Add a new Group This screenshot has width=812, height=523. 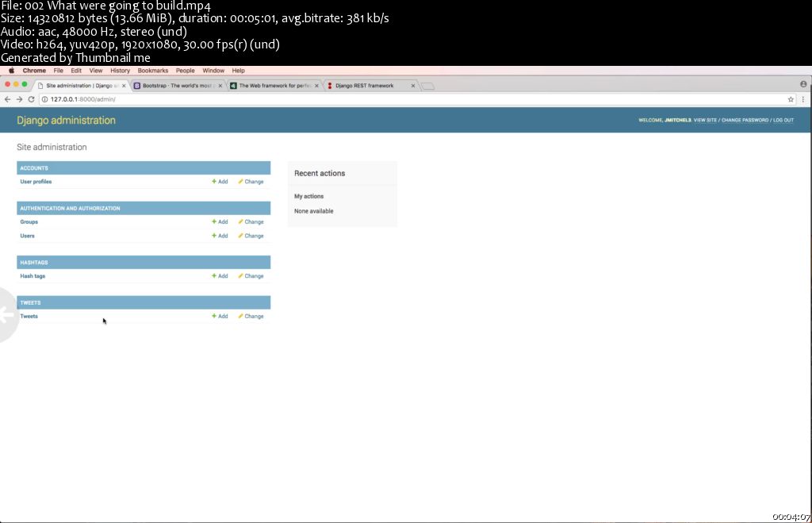coord(220,222)
